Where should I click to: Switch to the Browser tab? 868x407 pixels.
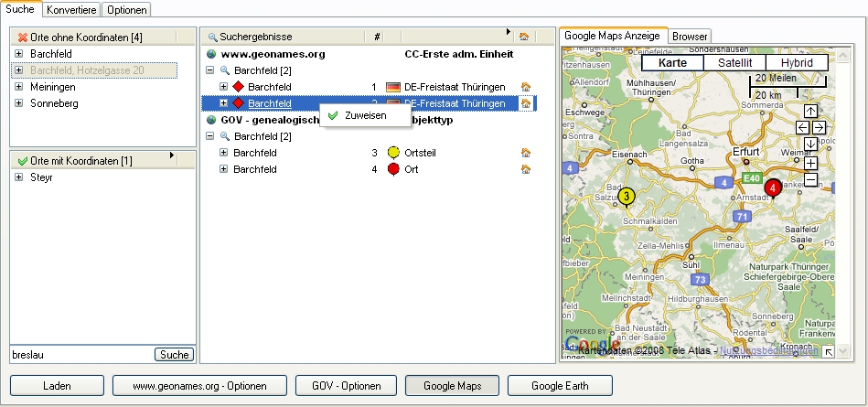point(690,37)
